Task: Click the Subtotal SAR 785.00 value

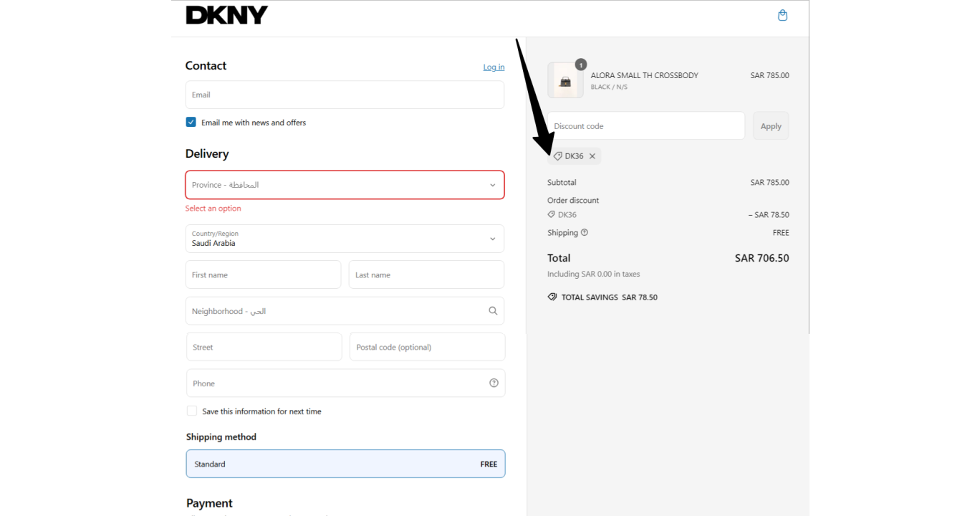Action: (x=769, y=183)
